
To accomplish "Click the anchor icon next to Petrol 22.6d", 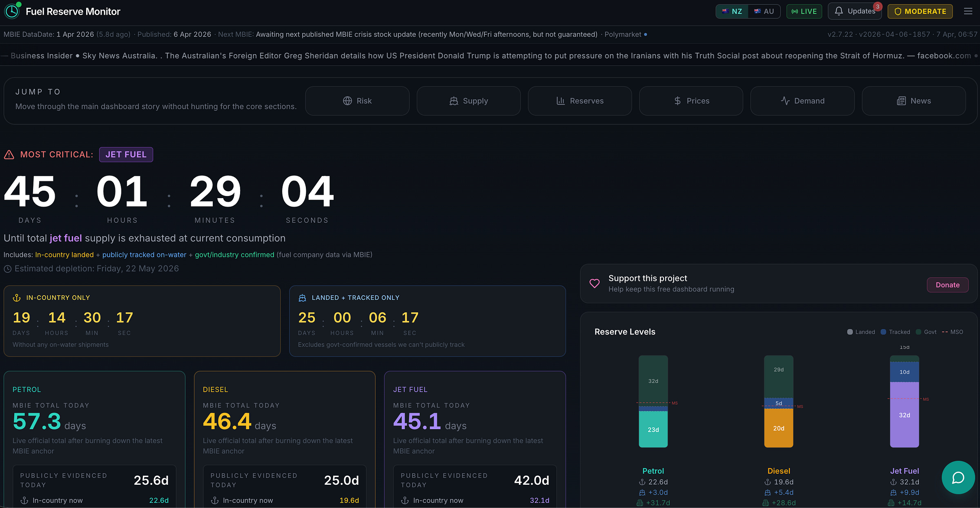I will click(642, 482).
